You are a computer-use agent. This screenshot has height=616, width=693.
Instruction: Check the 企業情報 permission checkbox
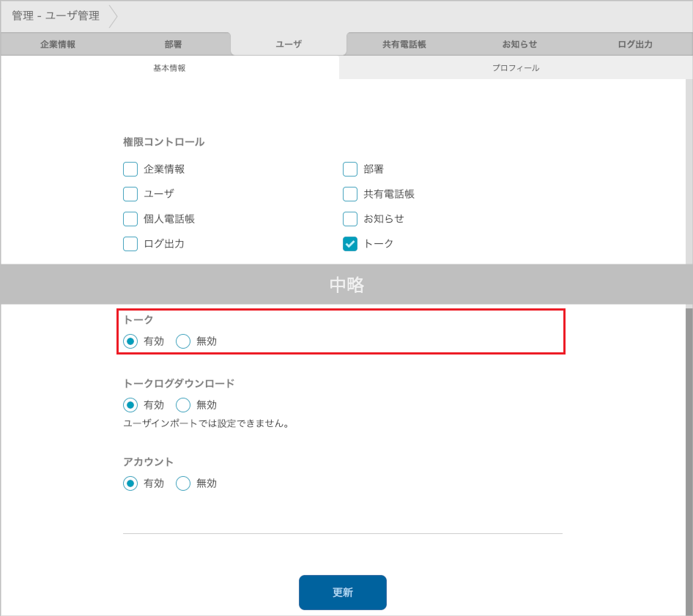tap(130, 169)
